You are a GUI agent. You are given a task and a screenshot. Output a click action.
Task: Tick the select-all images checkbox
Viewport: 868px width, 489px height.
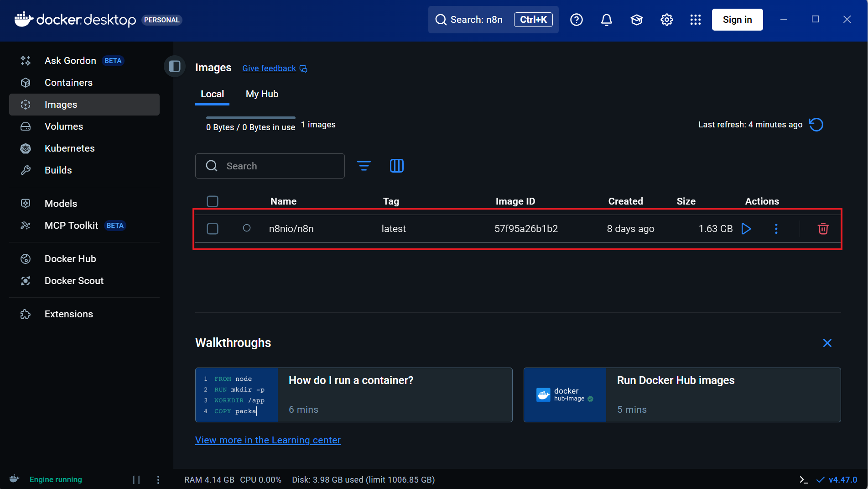pyautogui.click(x=213, y=201)
